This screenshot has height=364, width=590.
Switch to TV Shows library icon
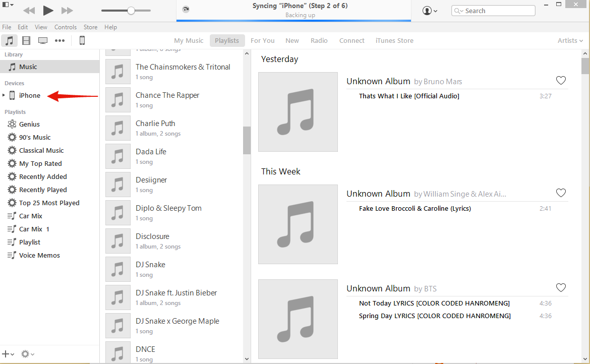coord(43,40)
